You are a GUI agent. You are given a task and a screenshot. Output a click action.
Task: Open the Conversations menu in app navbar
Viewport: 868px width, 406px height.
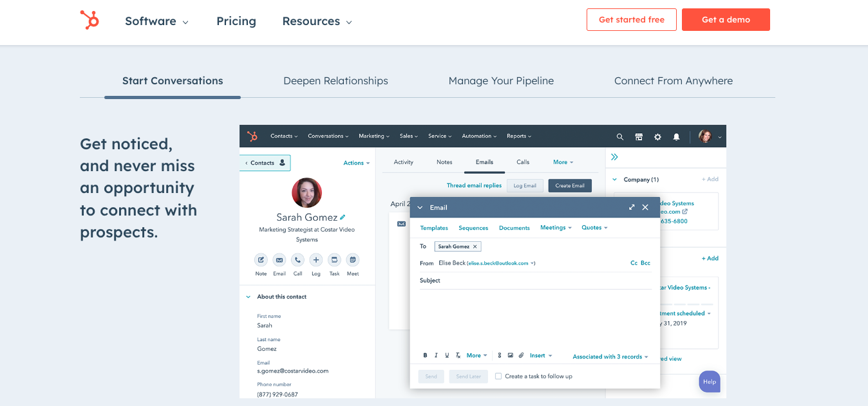tap(328, 136)
